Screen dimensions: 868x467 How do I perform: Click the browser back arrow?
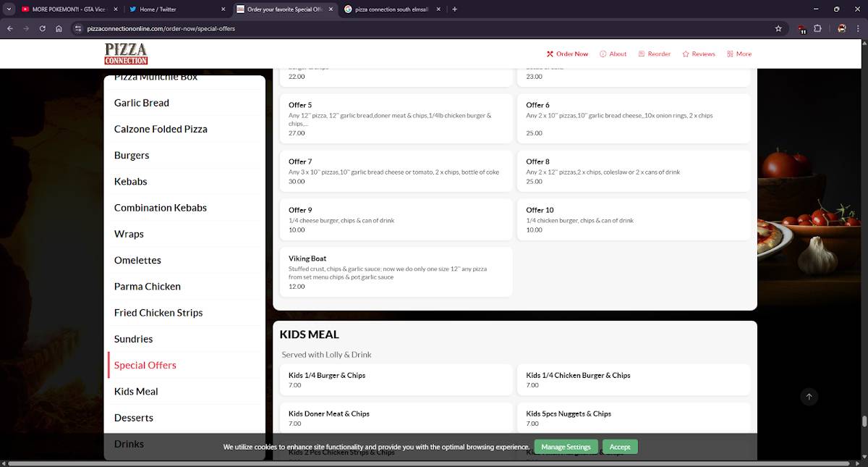point(10,29)
